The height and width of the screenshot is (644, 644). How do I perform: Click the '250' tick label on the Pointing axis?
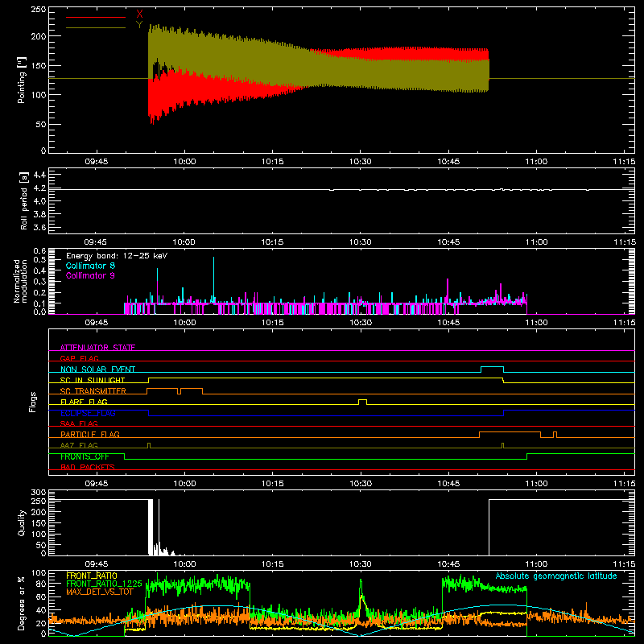(x=39, y=10)
